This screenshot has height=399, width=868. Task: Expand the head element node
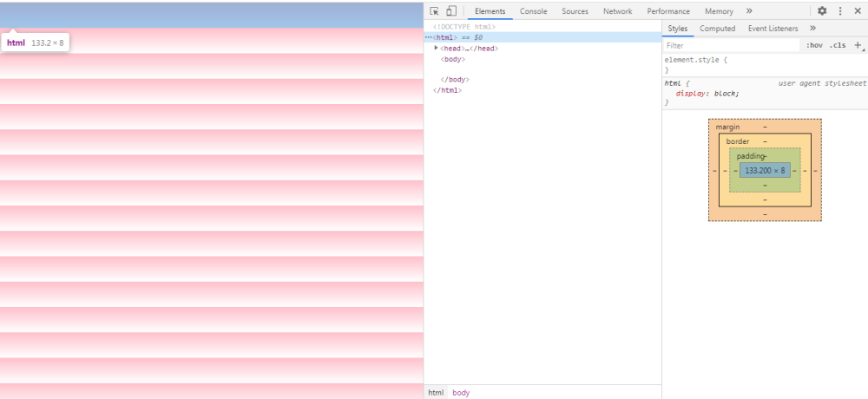(437, 49)
